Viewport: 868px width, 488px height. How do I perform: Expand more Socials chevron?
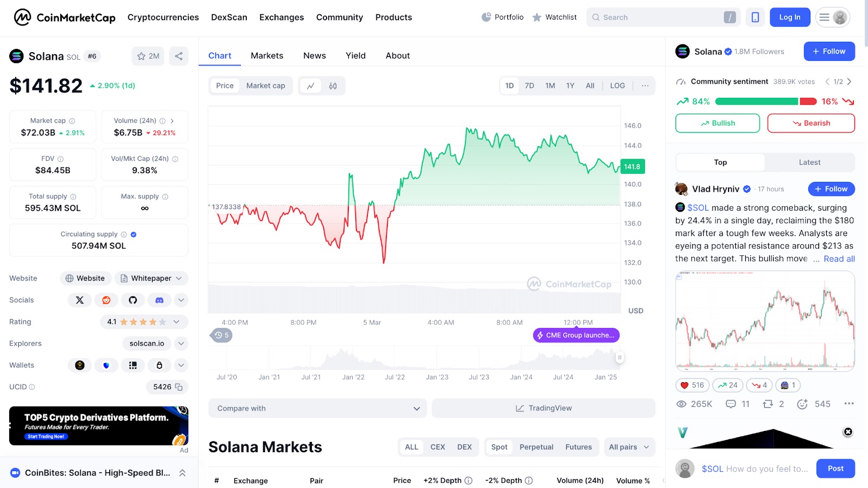tap(181, 300)
